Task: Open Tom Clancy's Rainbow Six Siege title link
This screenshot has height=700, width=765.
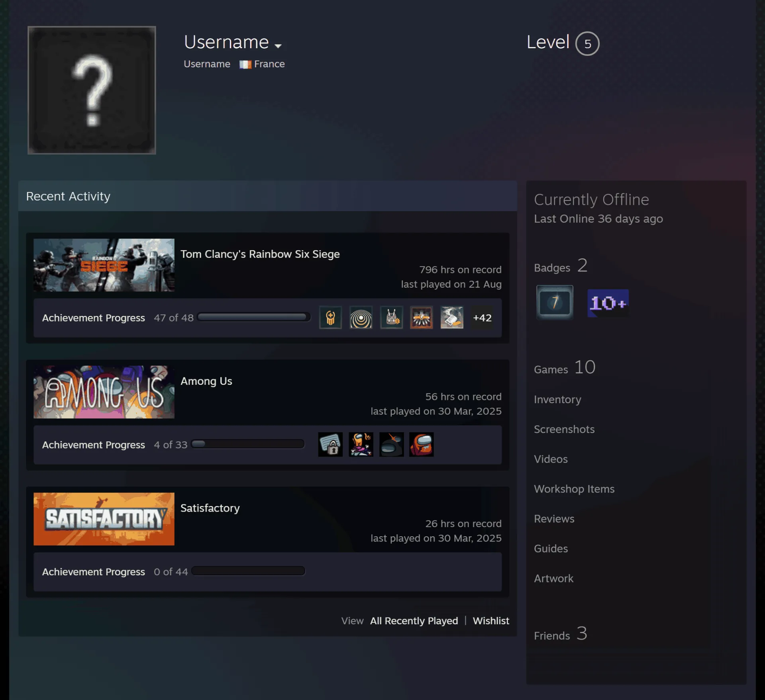Action: click(x=260, y=254)
